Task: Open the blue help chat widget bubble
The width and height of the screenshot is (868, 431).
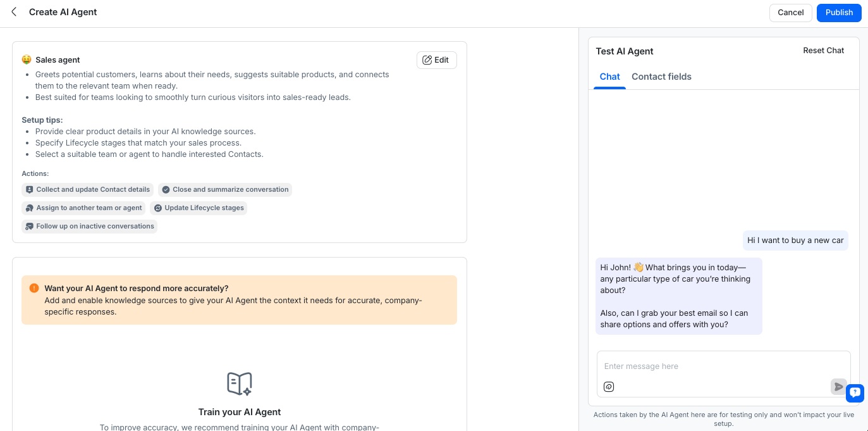Action: (x=855, y=393)
